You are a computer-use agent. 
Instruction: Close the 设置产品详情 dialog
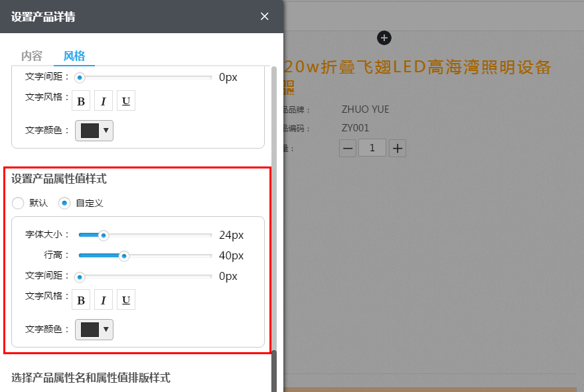pyautogui.click(x=264, y=16)
